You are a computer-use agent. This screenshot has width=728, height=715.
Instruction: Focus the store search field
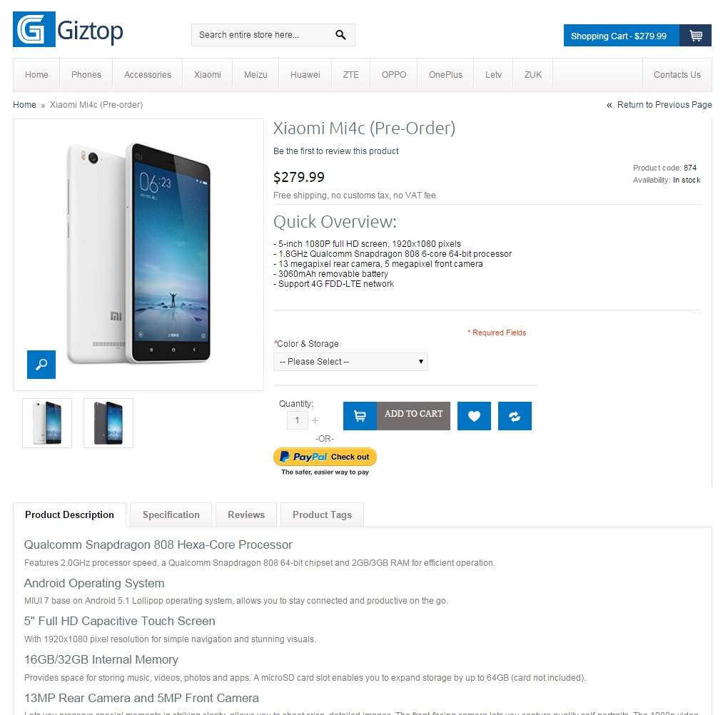pos(263,35)
